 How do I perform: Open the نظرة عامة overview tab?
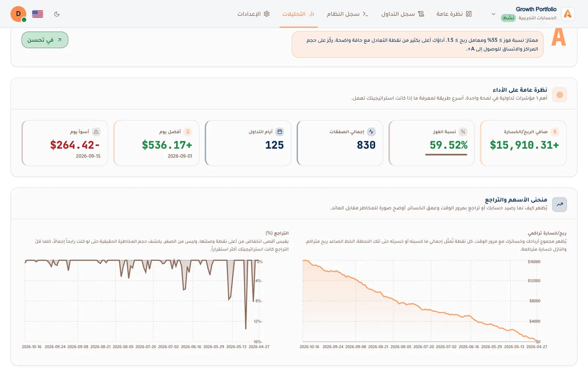[x=454, y=14]
